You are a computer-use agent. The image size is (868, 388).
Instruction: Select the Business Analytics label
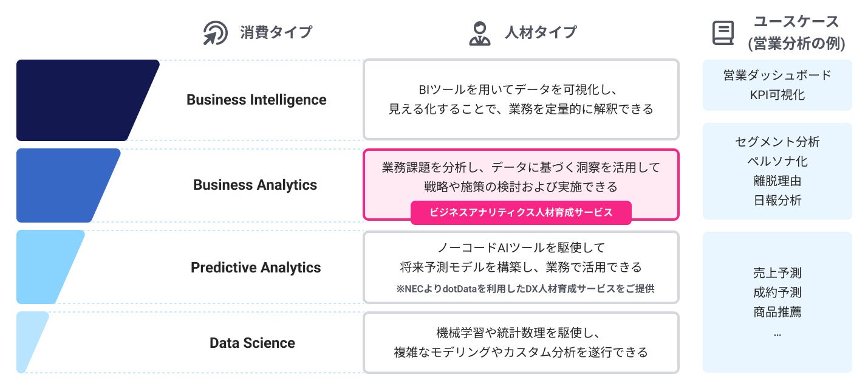[x=255, y=185]
